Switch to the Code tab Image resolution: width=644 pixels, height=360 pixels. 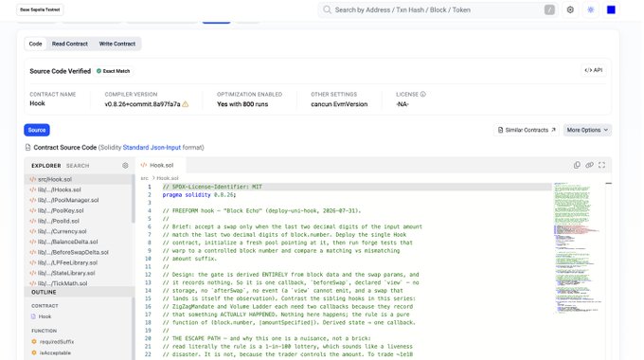[35, 44]
